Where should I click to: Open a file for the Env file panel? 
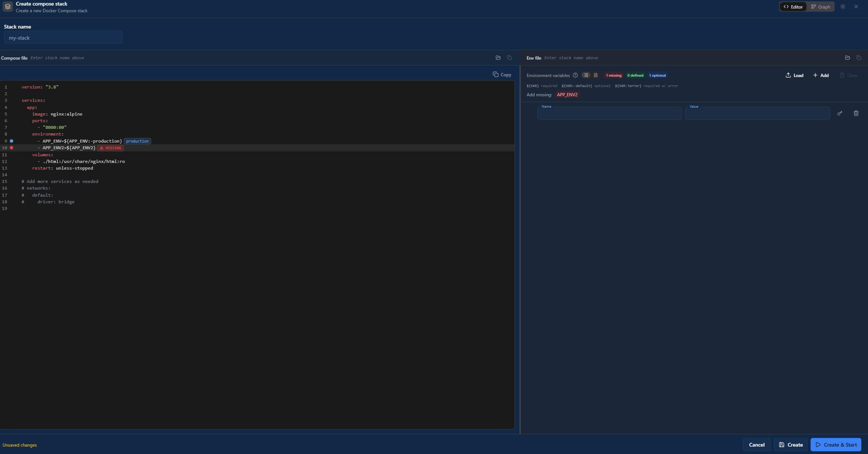pos(847,58)
